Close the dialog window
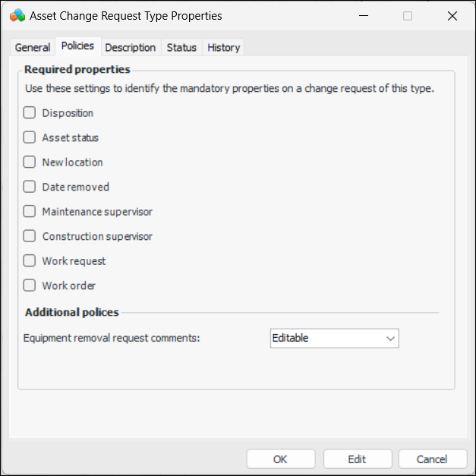The image size is (476, 476). [453, 15]
